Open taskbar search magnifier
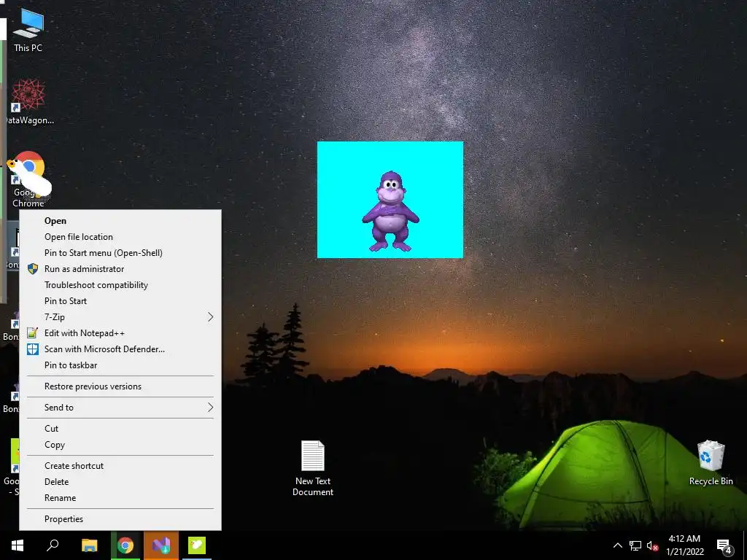This screenshot has height=560, width=747. click(53, 545)
